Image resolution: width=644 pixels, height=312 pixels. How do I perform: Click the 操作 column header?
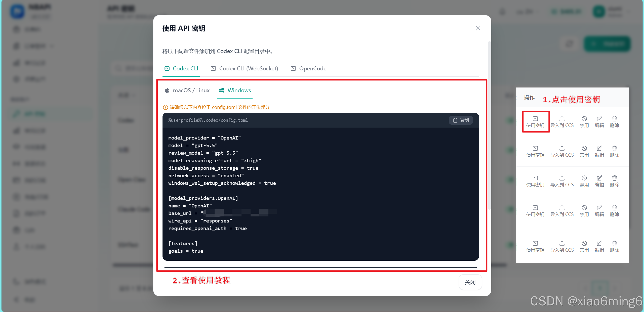coord(529,98)
